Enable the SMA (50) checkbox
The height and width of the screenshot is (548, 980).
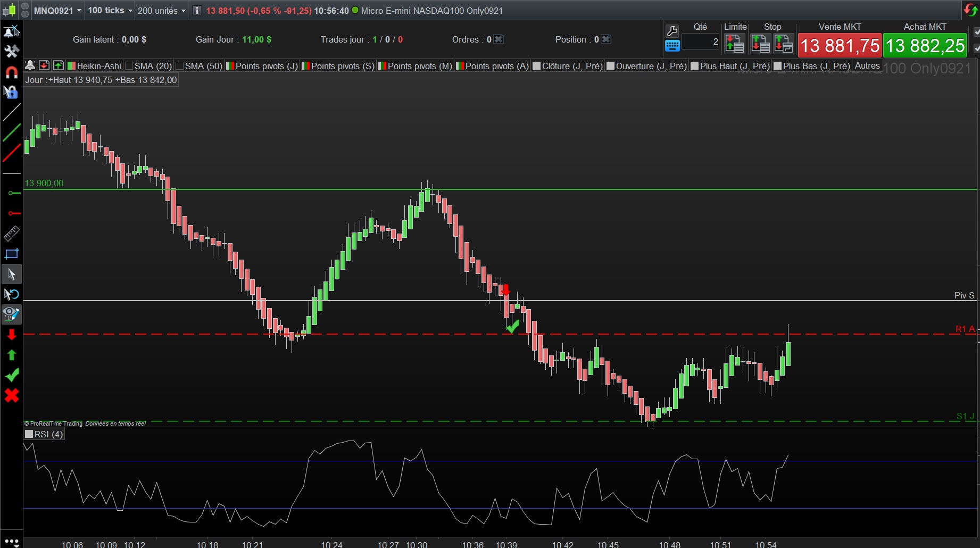(180, 66)
